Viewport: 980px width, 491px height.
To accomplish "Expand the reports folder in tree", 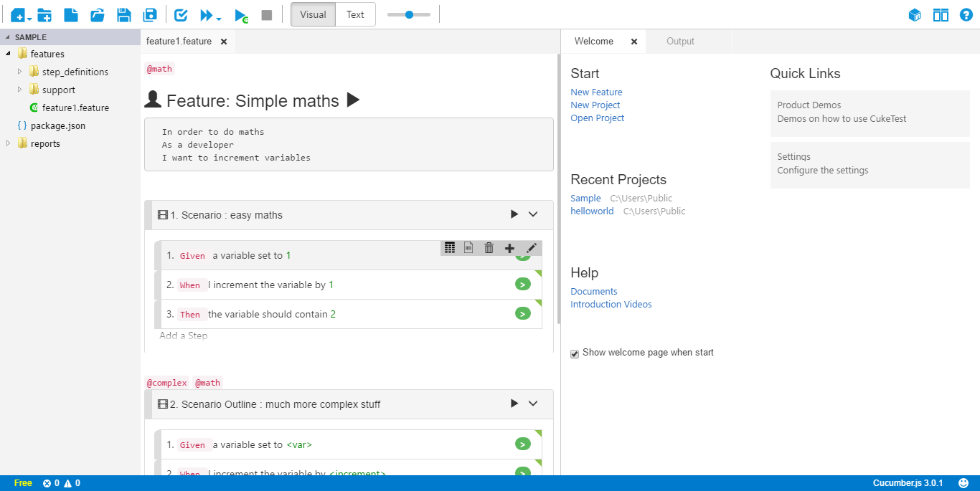I will 9,143.
